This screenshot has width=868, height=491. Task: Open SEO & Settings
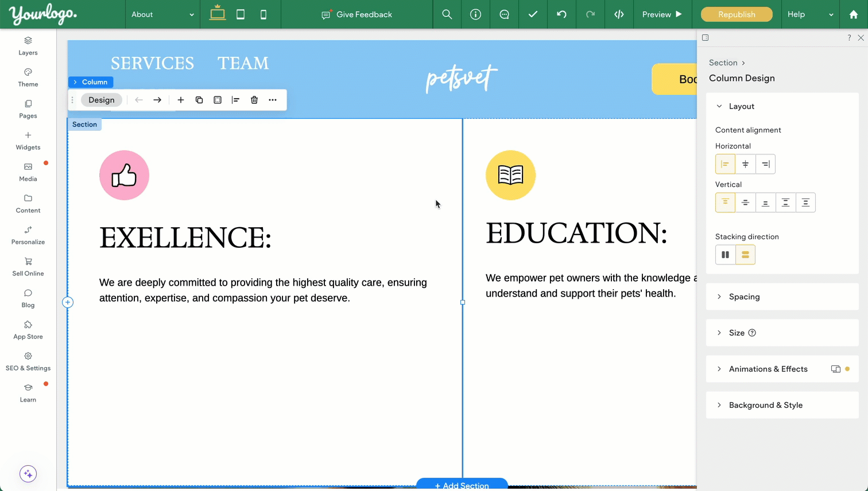[x=28, y=361]
